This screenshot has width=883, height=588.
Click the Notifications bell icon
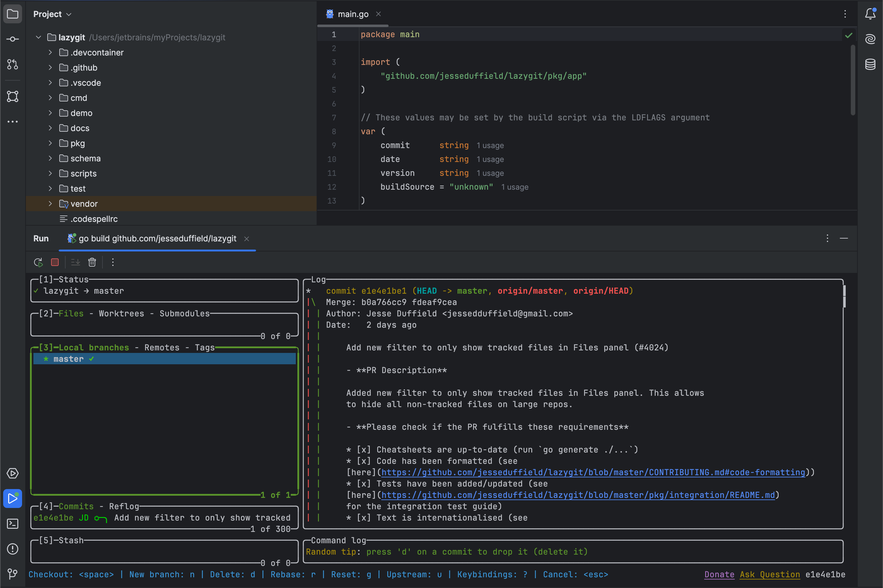tap(870, 14)
